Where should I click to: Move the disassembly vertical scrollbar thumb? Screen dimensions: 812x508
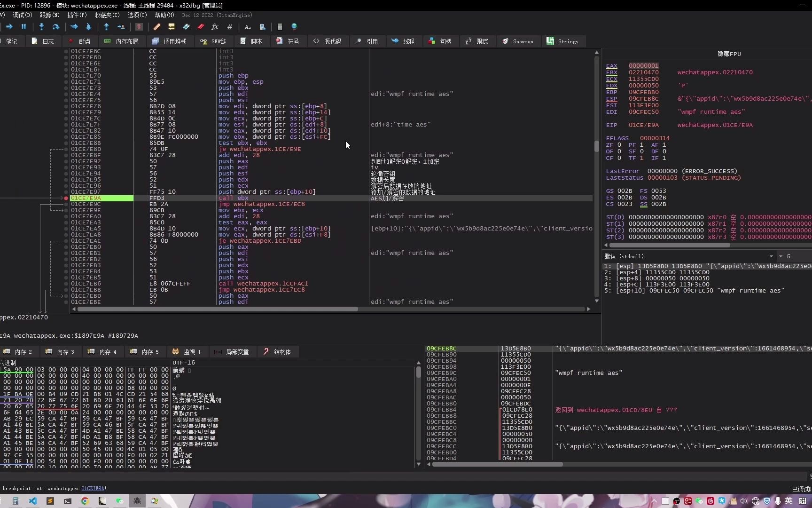pyautogui.click(x=597, y=146)
